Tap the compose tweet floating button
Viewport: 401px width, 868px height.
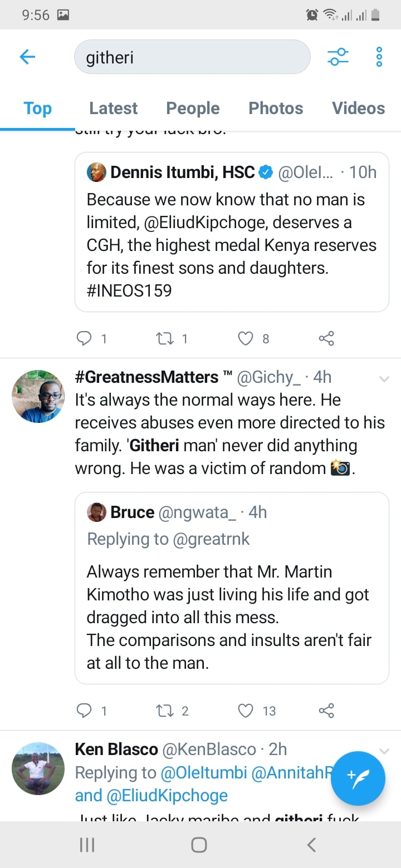coord(358,778)
